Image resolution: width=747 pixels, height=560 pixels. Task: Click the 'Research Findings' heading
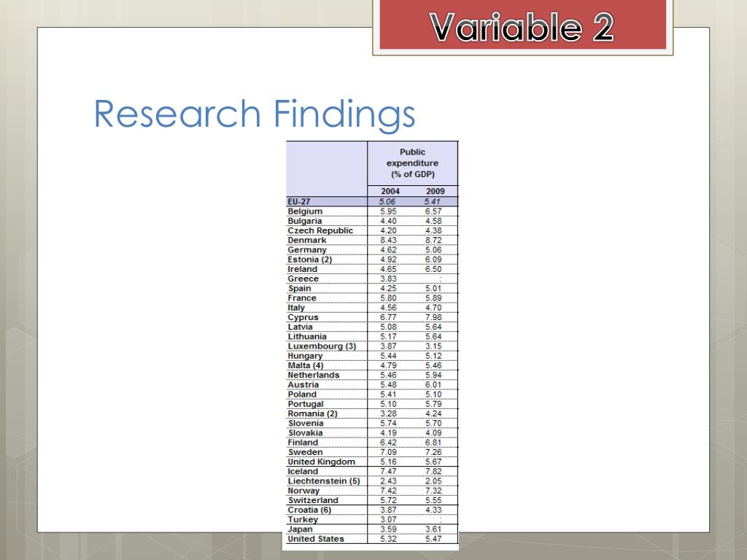(255, 114)
